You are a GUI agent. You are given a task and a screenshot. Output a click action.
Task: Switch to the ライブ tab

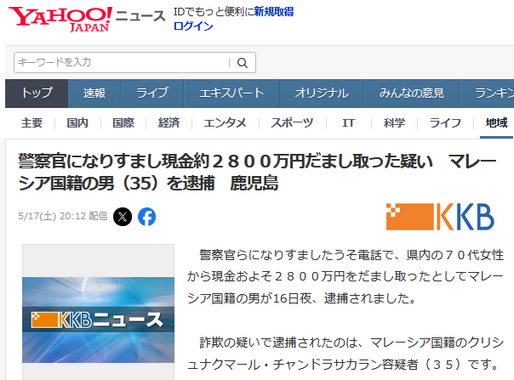pyautogui.click(x=152, y=93)
